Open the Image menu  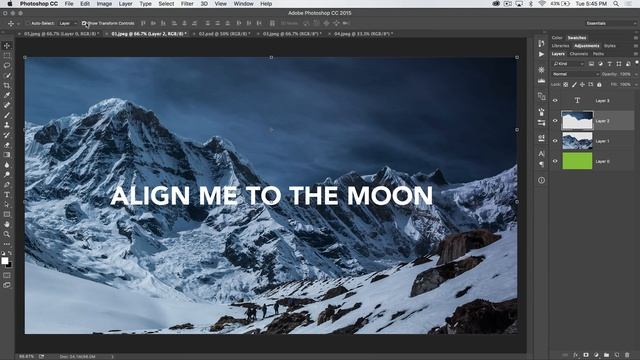[x=104, y=4]
